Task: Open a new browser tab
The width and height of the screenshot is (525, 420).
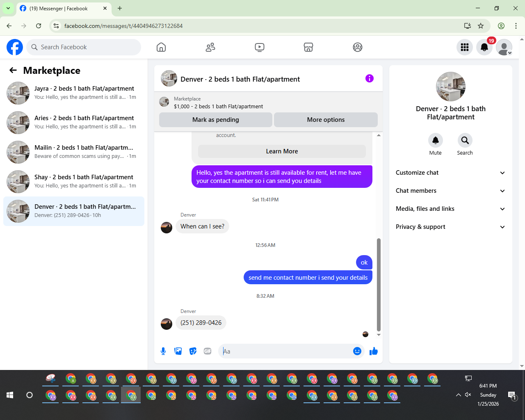Action: coord(120,8)
